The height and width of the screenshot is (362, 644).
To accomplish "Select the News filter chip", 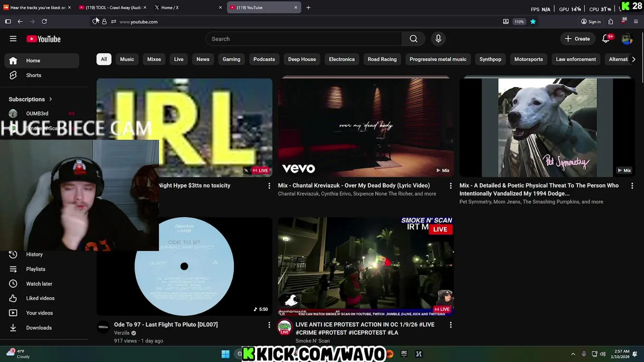I will pyautogui.click(x=203, y=59).
